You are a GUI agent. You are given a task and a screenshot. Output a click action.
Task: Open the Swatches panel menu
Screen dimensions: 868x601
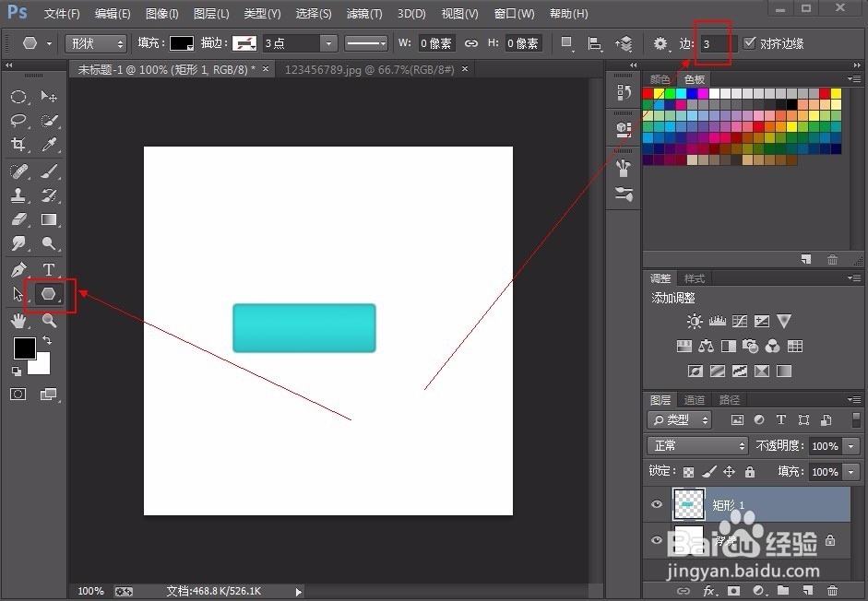pos(853,78)
